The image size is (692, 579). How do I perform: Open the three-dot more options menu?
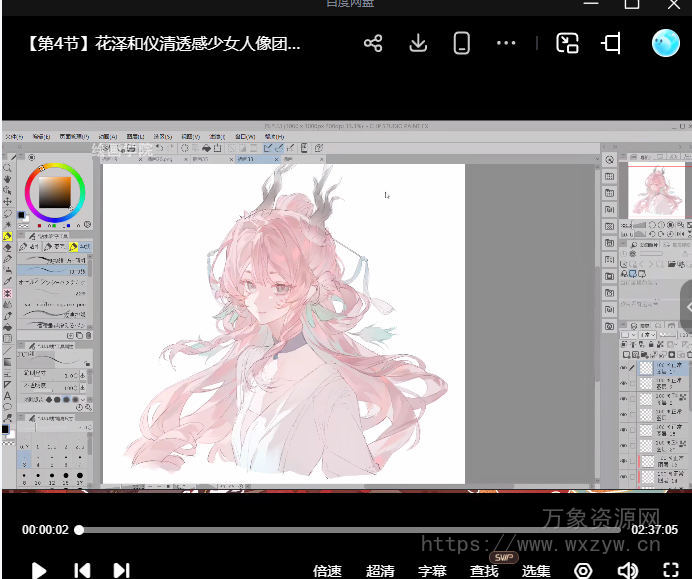506,43
